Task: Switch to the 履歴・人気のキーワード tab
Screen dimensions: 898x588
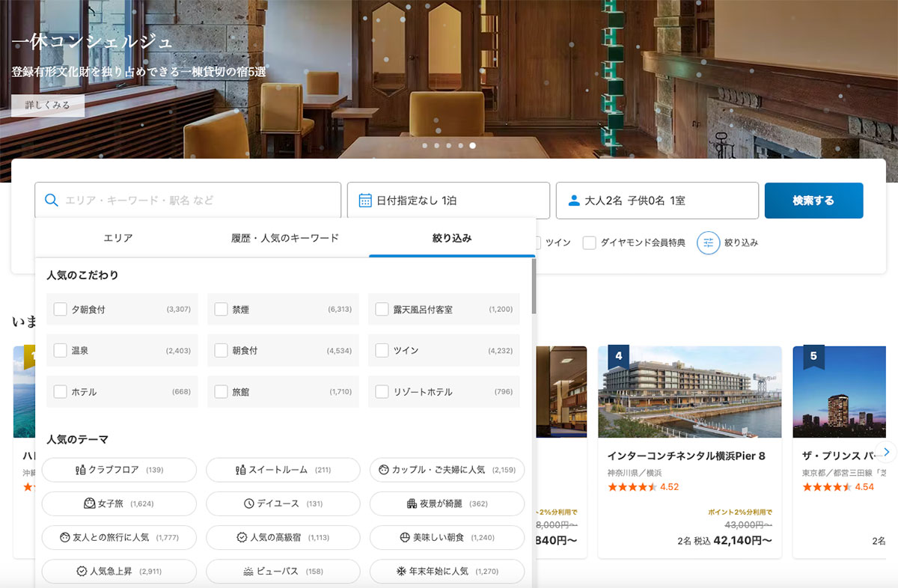Action: pos(285,238)
